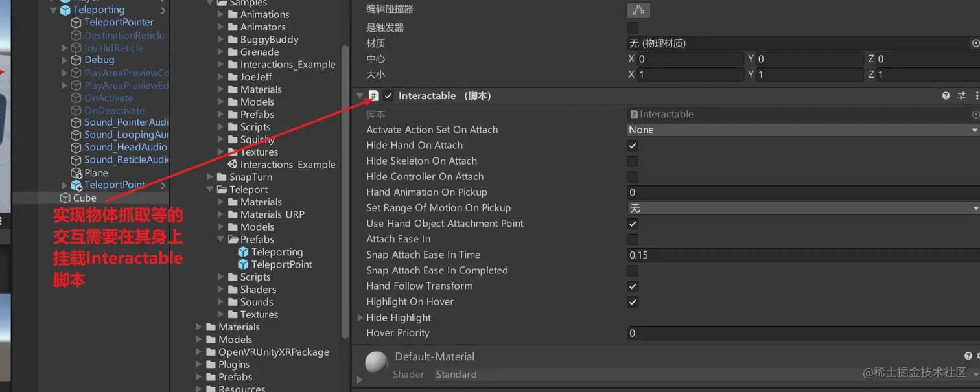This screenshot has height=392, width=980.
Task: Toggle Highlight On Hover checkbox
Action: pos(633,302)
